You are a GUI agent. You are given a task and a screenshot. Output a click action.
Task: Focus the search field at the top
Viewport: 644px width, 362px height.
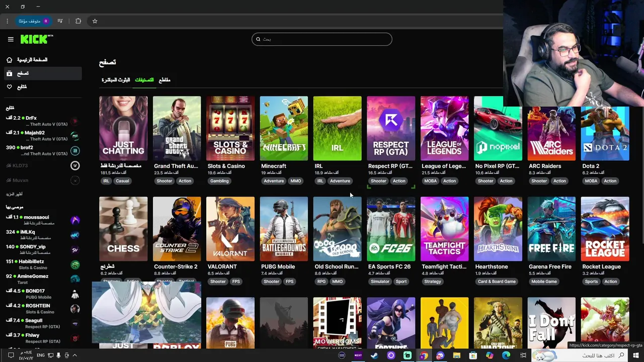pyautogui.click(x=322, y=39)
